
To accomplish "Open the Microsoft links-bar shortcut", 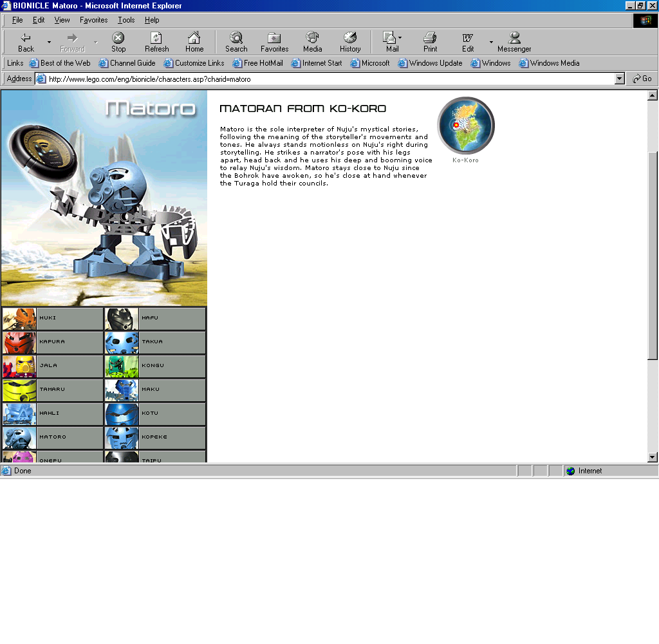I will (370, 63).
